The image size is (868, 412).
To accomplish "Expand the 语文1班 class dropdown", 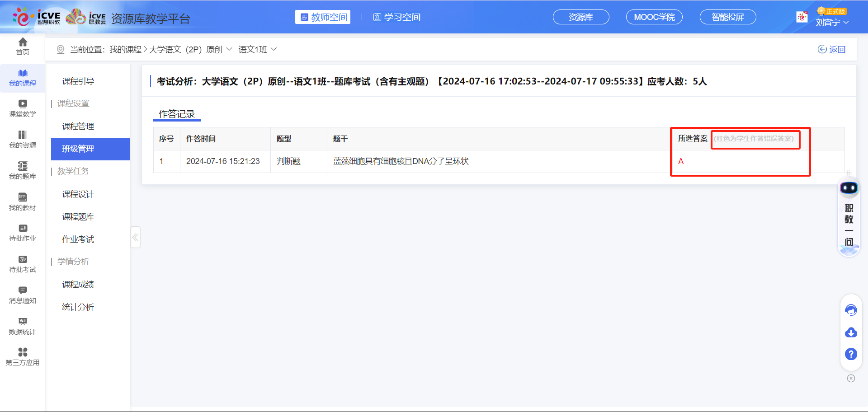I will (x=274, y=49).
